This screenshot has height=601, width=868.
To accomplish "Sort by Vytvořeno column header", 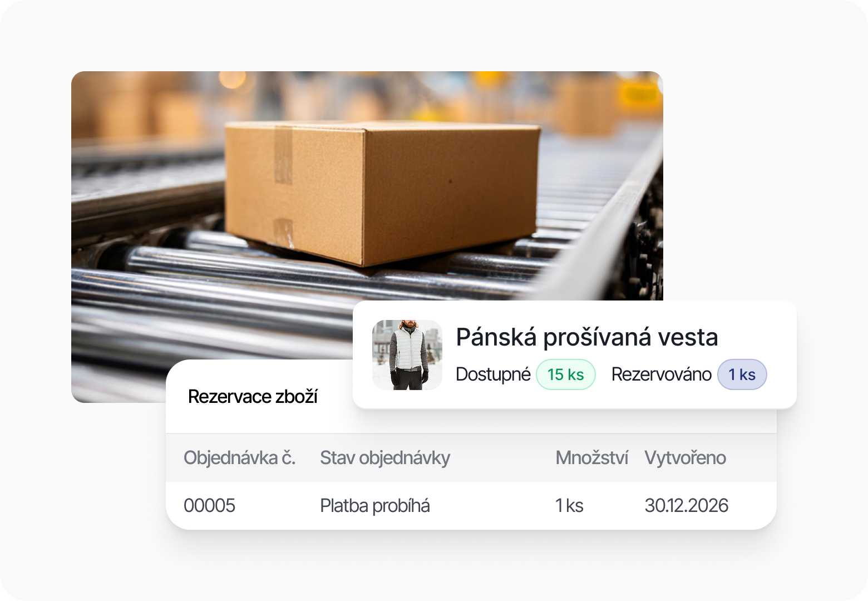I will [685, 458].
